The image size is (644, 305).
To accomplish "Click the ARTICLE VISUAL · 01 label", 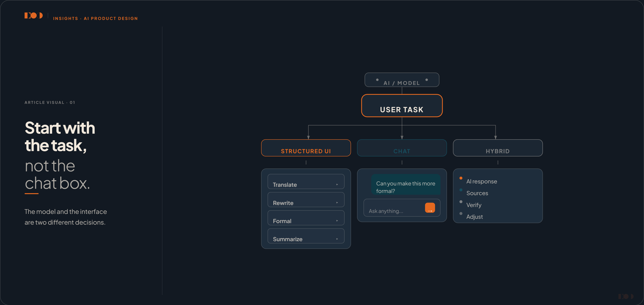I will [x=50, y=102].
